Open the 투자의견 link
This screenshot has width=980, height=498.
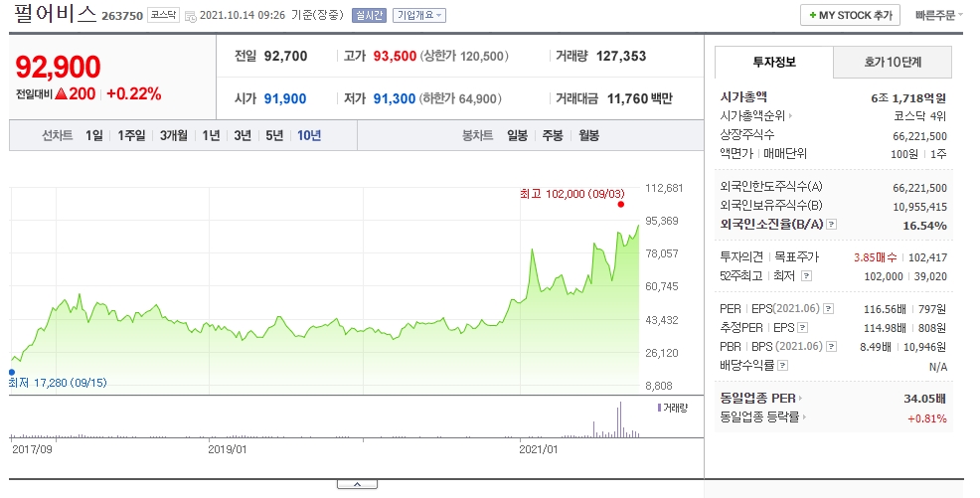point(741,256)
